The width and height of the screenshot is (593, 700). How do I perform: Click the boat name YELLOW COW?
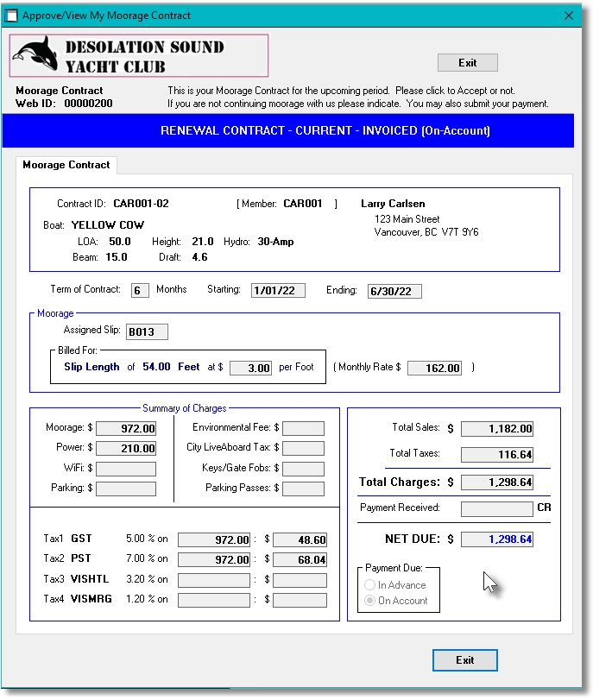tap(108, 225)
